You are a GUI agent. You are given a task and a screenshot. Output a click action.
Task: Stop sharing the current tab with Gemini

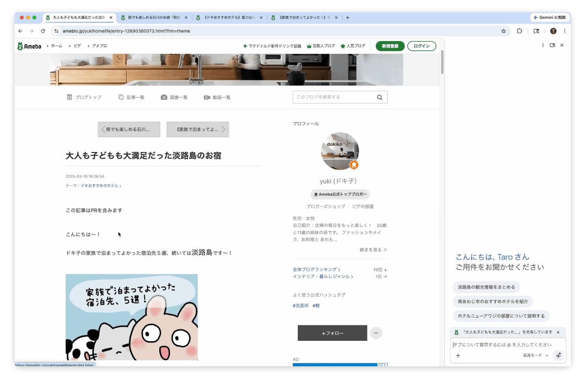[x=558, y=332]
